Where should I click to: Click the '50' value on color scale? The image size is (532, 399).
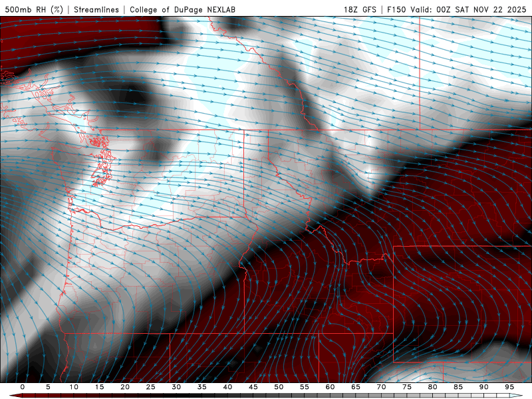(x=279, y=387)
